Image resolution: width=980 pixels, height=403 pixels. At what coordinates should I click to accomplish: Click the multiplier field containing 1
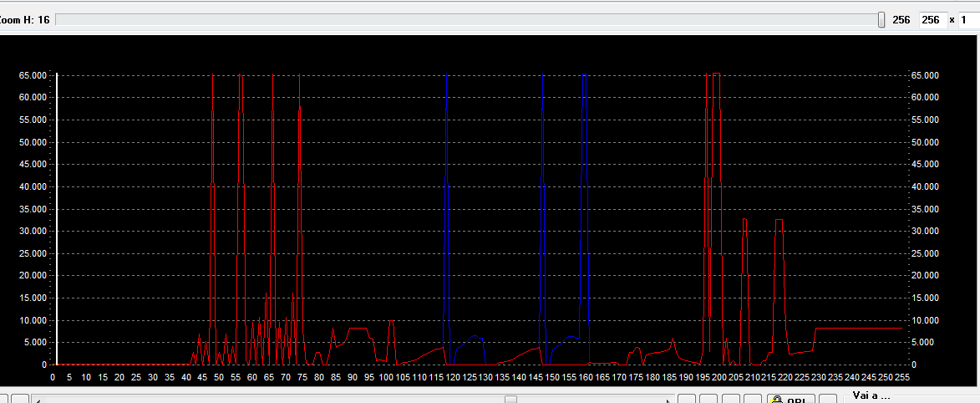pyautogui.click(x=969, y=20)
